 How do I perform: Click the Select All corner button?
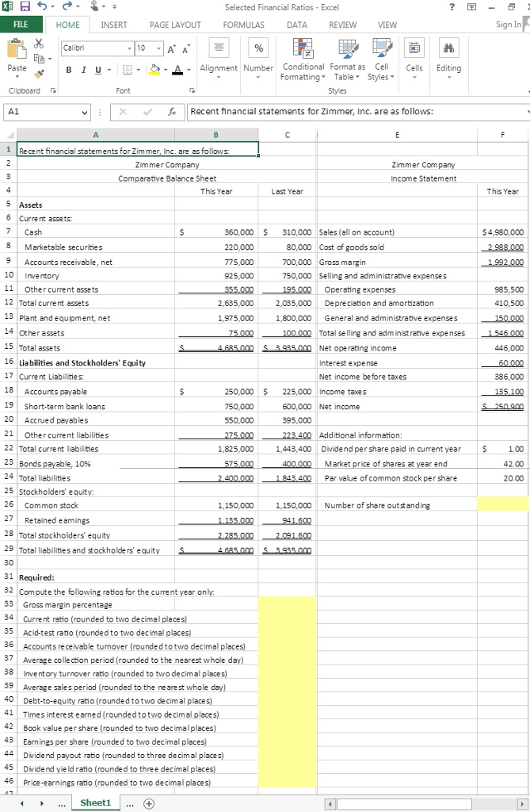pos(9,135)
